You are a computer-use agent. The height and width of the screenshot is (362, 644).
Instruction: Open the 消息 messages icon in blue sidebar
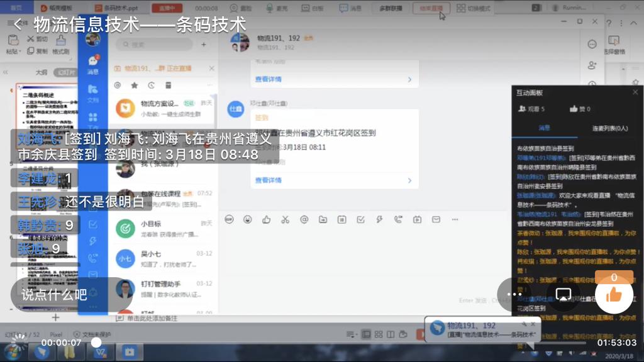(93, 63)
